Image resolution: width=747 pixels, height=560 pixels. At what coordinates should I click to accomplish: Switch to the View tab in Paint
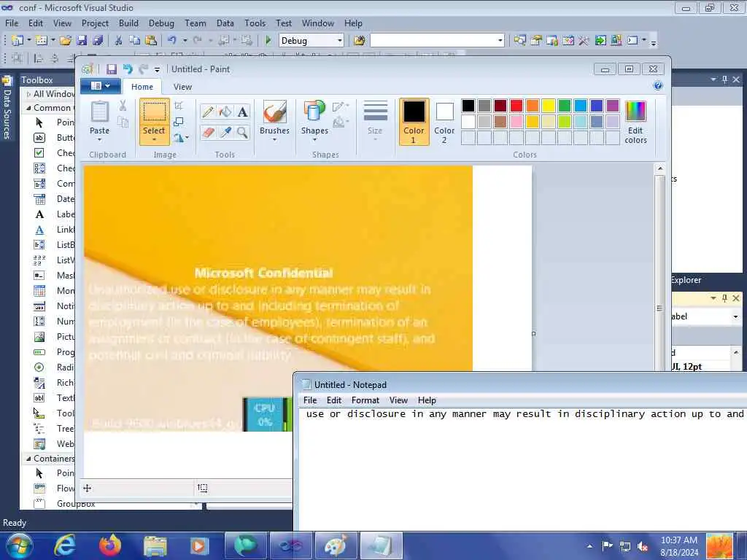[x=182, y=87]
